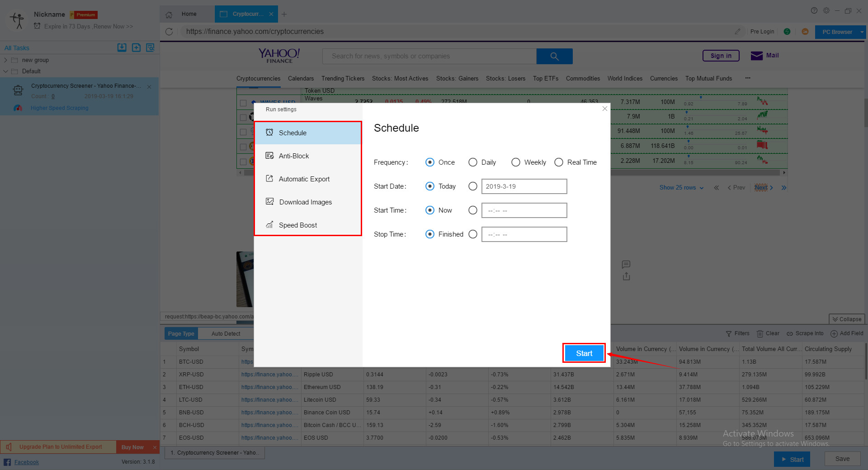Screen dimensions: 868x470
Task: Select the custom stop time radio button
Action: (473, 234)
